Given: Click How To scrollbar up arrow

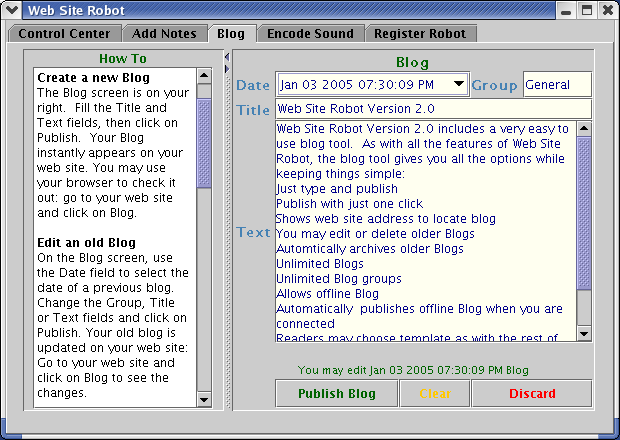Looking at the screenshot, I should tap(204, 76).
